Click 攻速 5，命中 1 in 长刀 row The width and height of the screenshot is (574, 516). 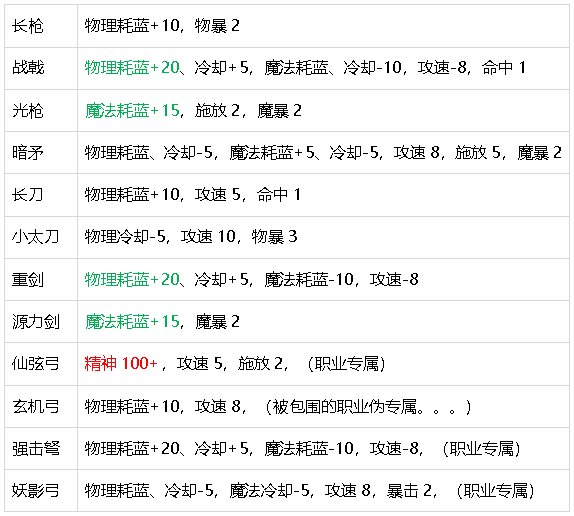[247, 194]
